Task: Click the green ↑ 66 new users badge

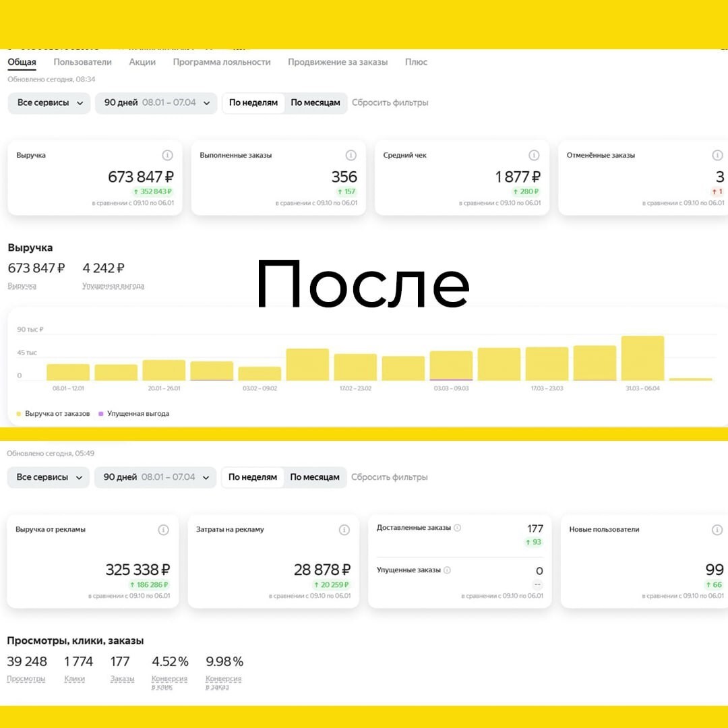Action: pyautogui.click(x=714, y=585)
